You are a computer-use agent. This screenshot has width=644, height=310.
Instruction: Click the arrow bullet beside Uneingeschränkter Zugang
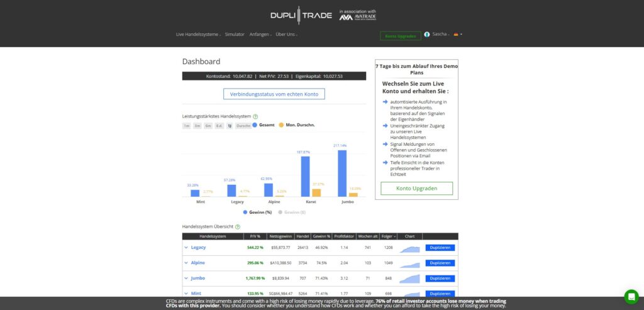point(385,126)
